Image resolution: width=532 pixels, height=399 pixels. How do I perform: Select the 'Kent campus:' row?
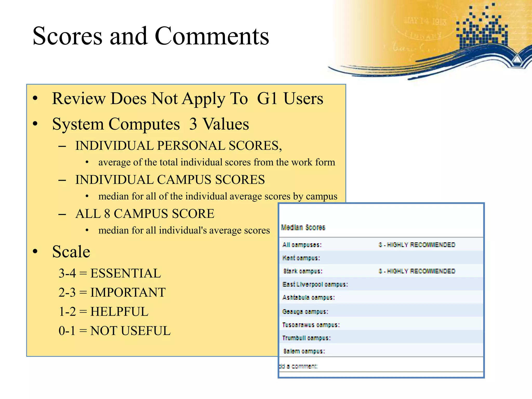pos(381,258)
